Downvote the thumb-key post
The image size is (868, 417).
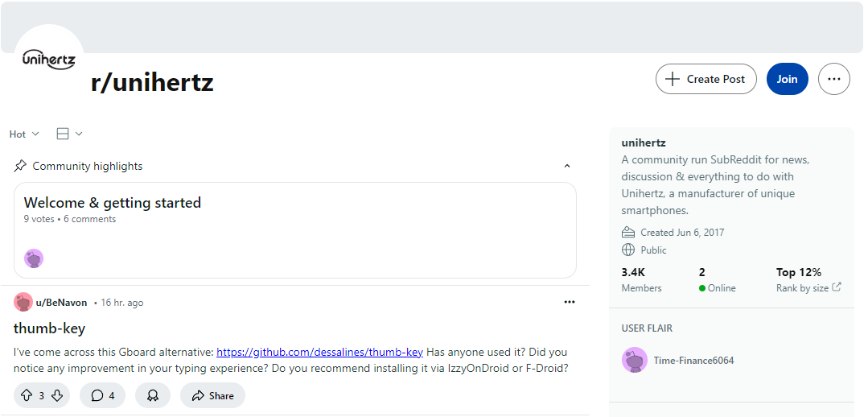57,395
